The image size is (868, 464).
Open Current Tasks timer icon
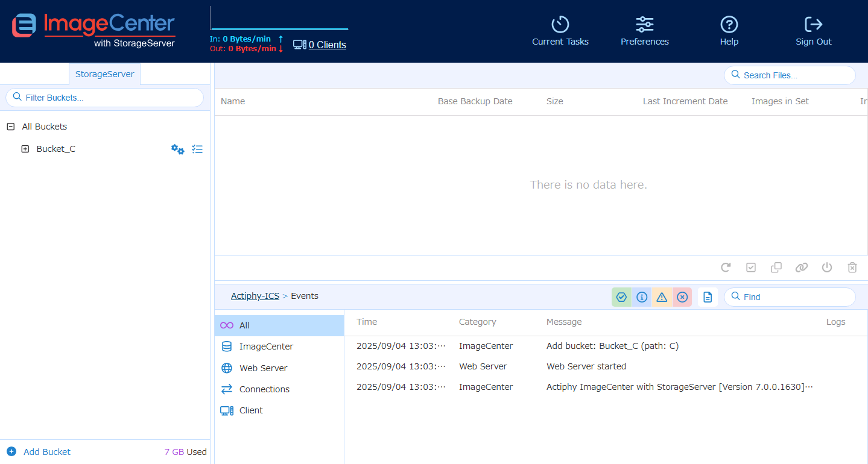click(x=560, y=25)
